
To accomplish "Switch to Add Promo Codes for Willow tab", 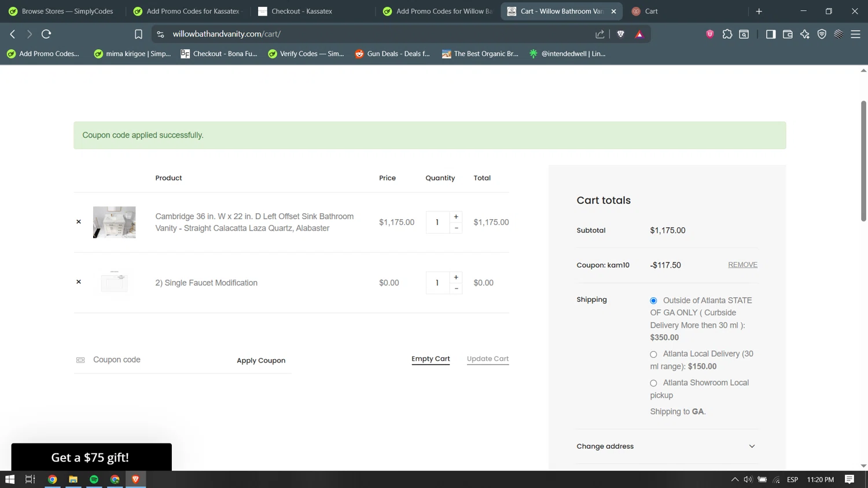I will (x=438, y=11).
